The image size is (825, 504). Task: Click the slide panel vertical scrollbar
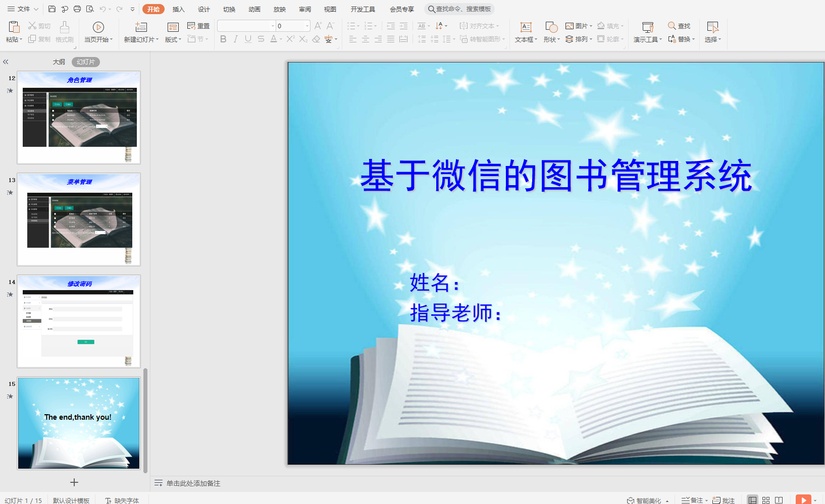coord(145,420)
